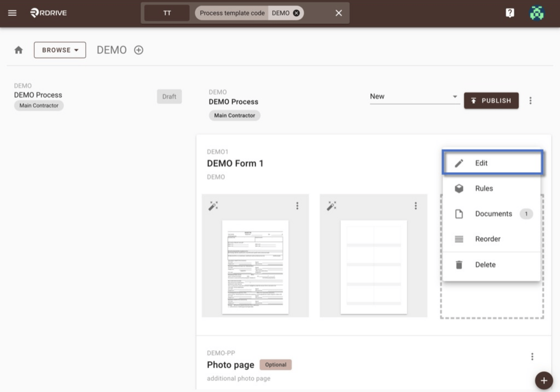Select DEMO Process in left list
This screenshot has height=392, width=560.
coord(38,95)
